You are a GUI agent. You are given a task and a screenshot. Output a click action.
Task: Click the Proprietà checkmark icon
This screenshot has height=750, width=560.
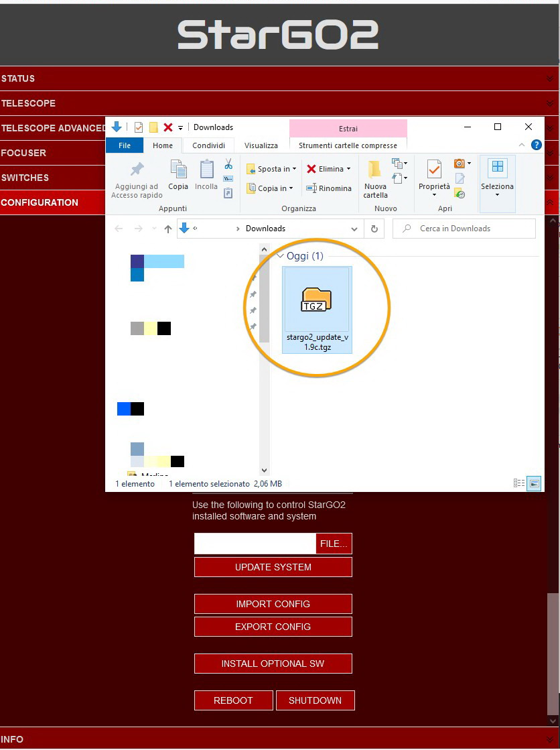(434, 170)
